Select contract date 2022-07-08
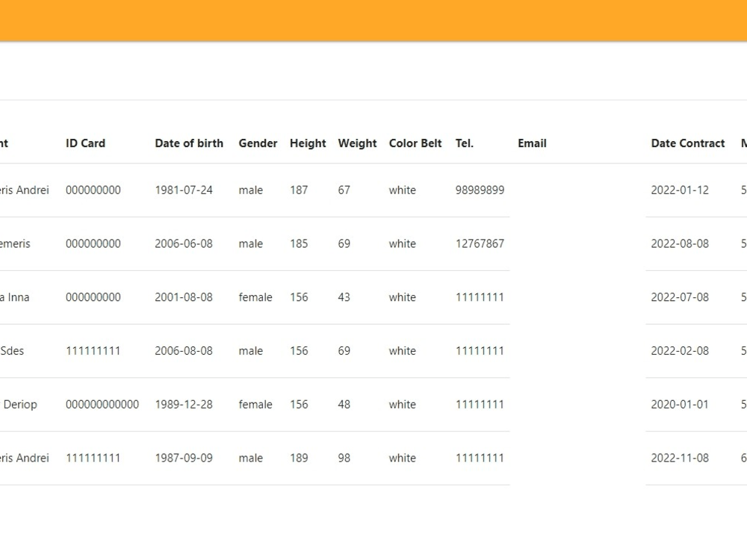The image size is (747, 560). [x=680, y=297]
